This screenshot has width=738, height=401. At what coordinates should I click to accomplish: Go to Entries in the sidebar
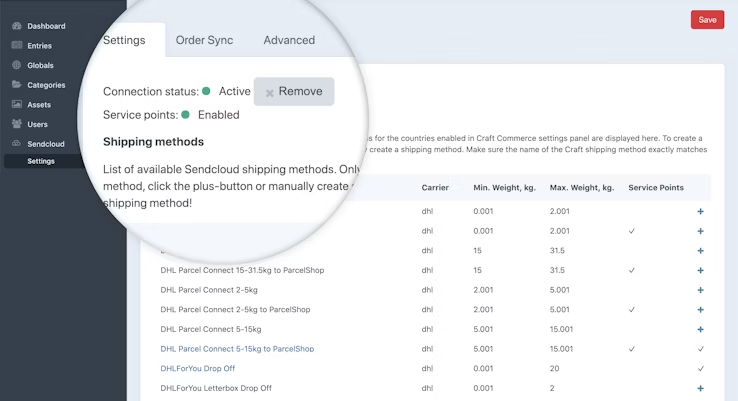tap(39, 46)
